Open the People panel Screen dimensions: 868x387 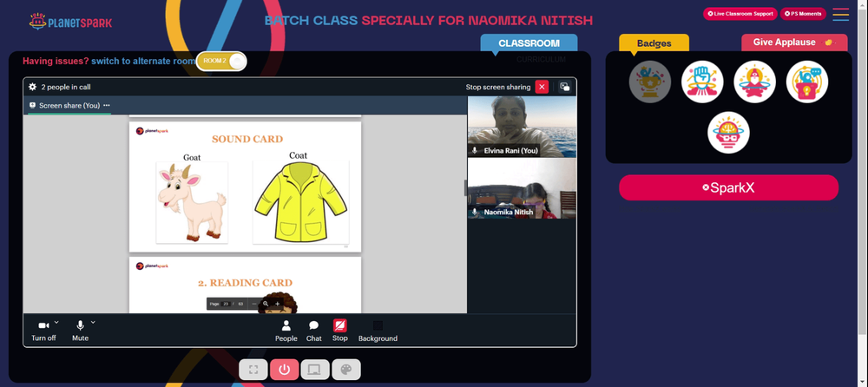tap(286, 331)
